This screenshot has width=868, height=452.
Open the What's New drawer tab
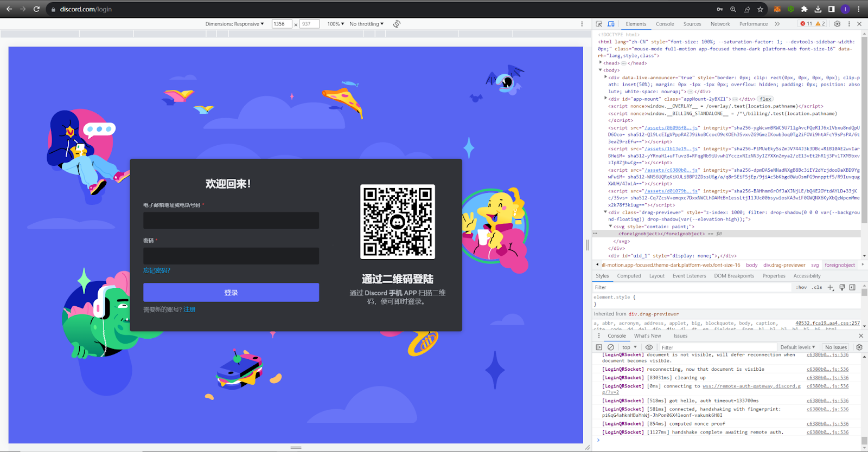(648, 336)
